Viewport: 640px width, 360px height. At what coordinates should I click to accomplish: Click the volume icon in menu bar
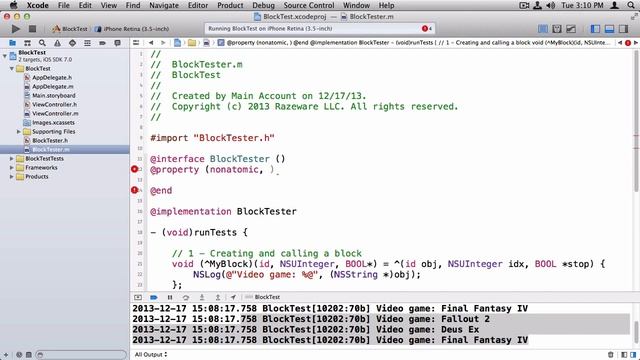coord(551,5)
